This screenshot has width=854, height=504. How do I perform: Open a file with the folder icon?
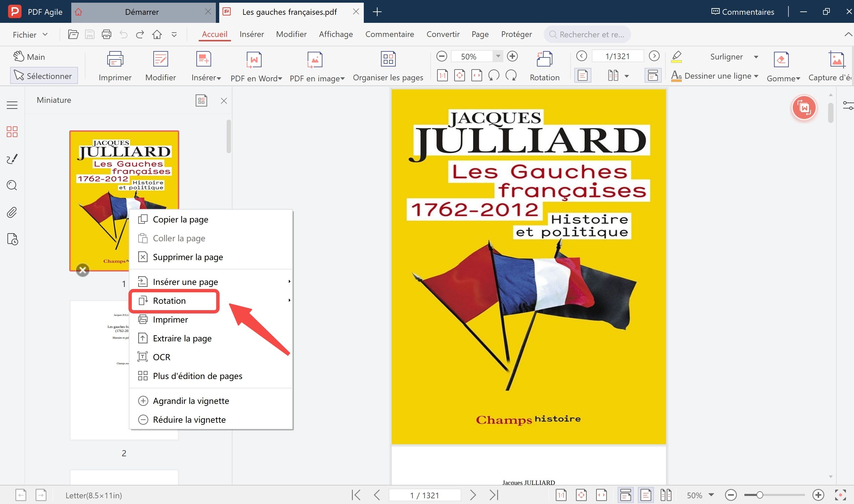[x=73, y=34]
